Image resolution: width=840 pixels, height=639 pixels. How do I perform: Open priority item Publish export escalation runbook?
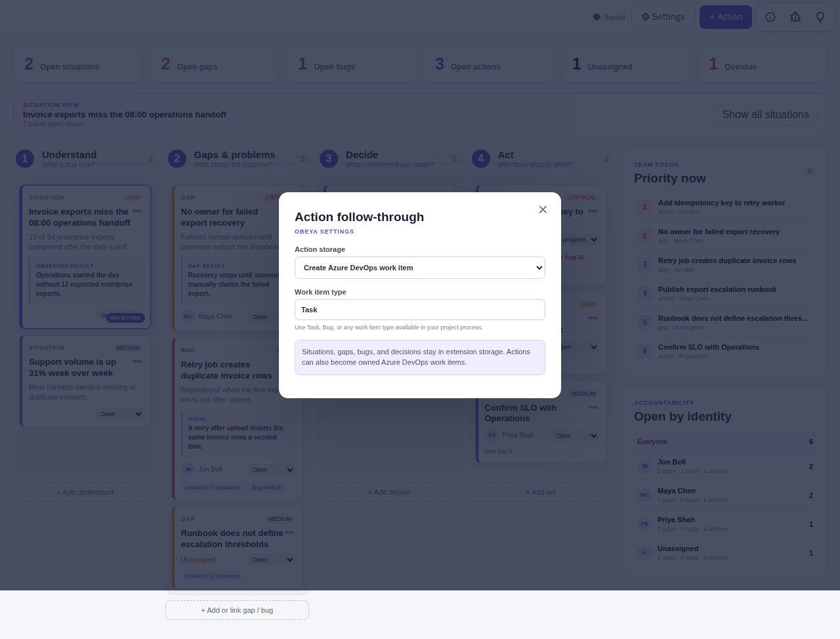(725, 293)
